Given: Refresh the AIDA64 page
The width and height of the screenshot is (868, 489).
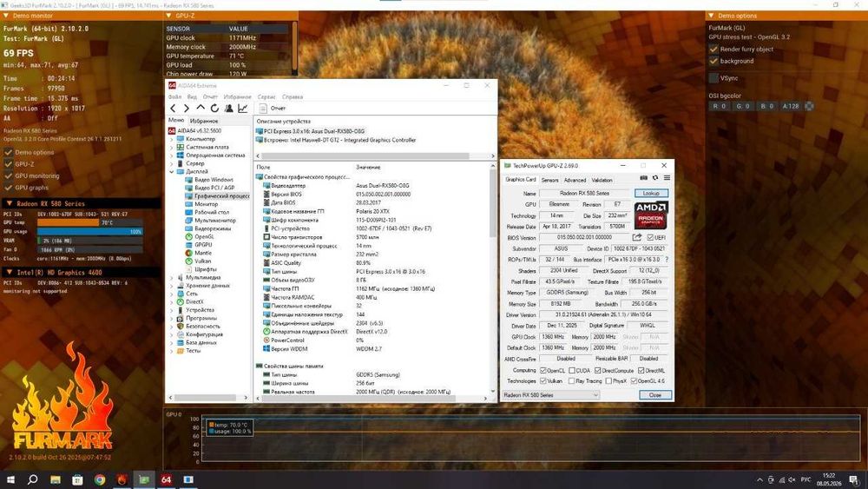Looking at the screenshot, I should coord(214,109).
